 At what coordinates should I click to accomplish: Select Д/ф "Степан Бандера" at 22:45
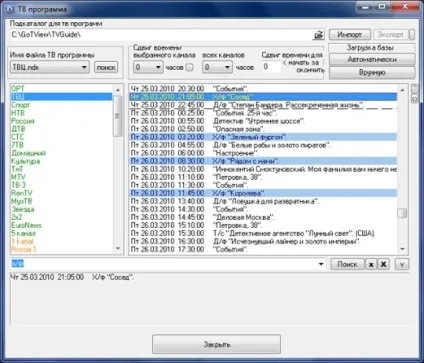pyautogui.click(x=263, y=105)
